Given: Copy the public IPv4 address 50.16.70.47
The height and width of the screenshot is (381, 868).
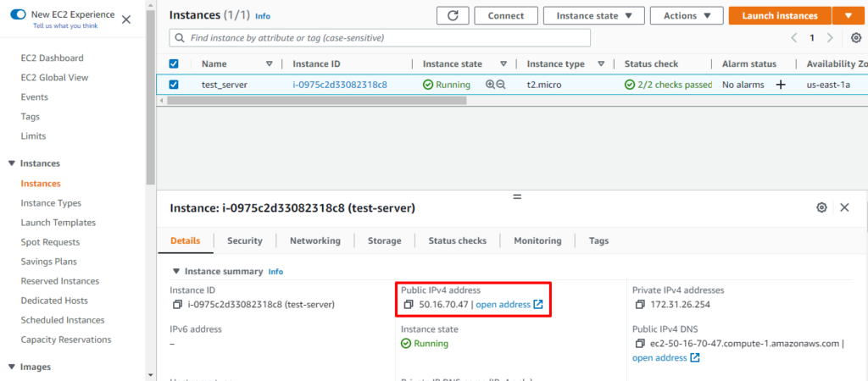Looking at the screenshot, I should coord(409,304).
